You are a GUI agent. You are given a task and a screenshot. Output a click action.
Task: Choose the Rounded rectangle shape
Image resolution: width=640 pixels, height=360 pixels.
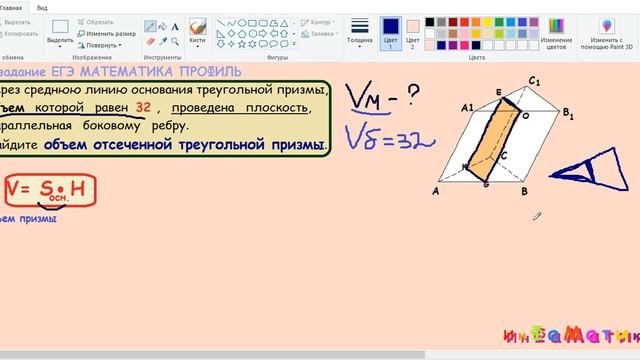(x=263, y=23)
